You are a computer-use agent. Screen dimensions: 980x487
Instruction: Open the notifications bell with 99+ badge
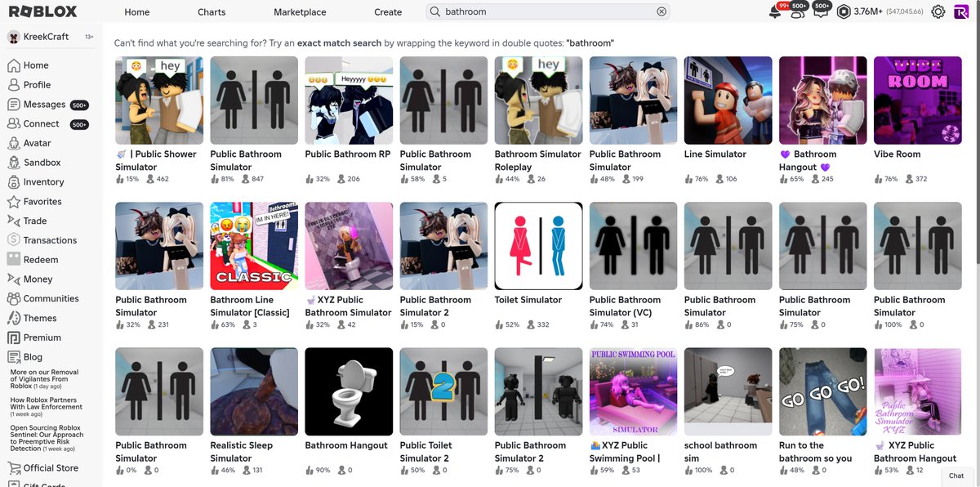(775, 12)
